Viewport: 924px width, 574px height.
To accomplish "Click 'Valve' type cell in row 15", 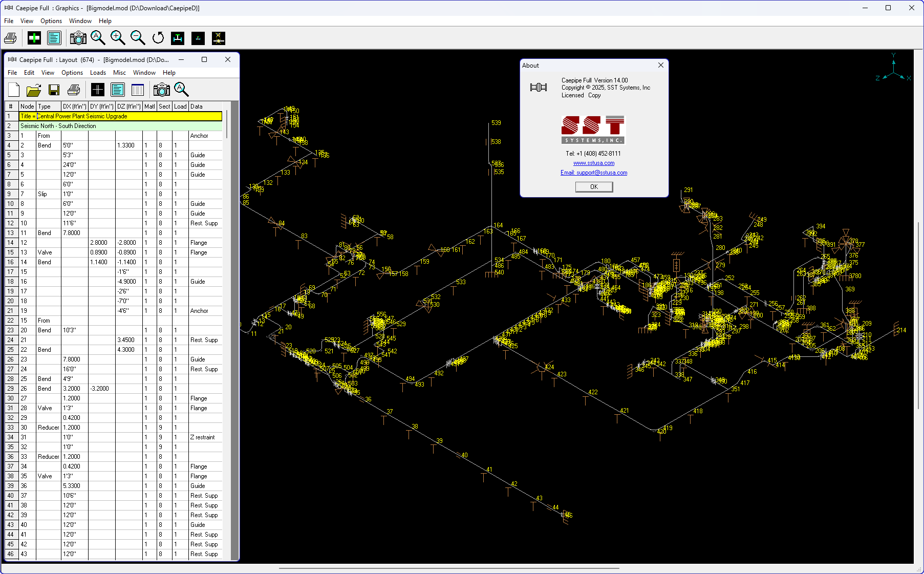I will coord(48,252).
